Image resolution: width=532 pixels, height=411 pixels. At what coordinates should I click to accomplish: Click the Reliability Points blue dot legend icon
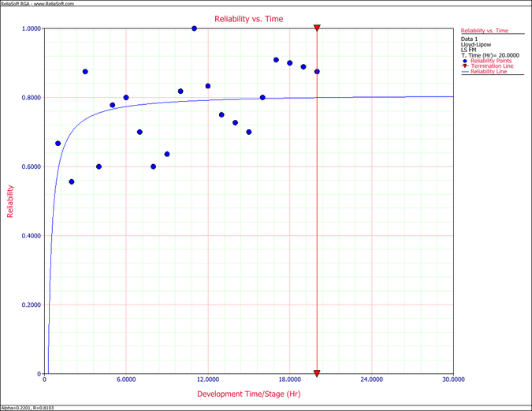[x=464, y=61]
